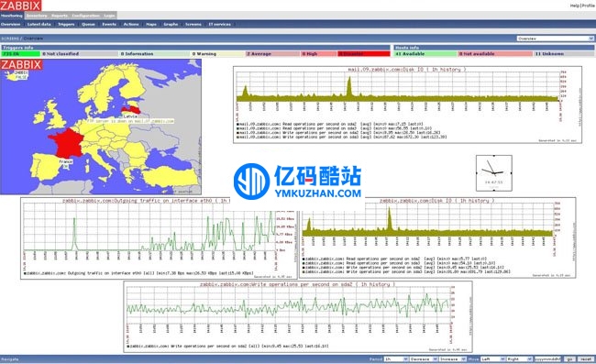The image size is (596, 364).
Task: Open Latest data submenu item
Action: (39, 25)
